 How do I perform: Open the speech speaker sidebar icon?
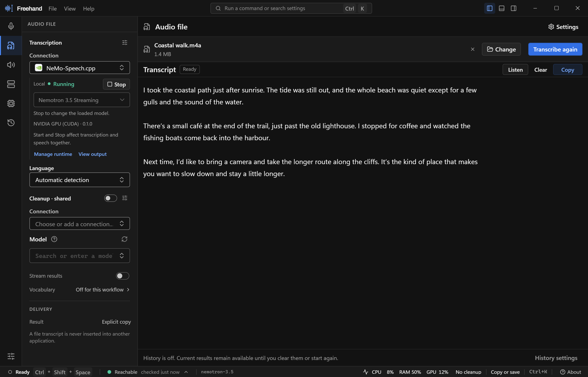pos(11,65)
